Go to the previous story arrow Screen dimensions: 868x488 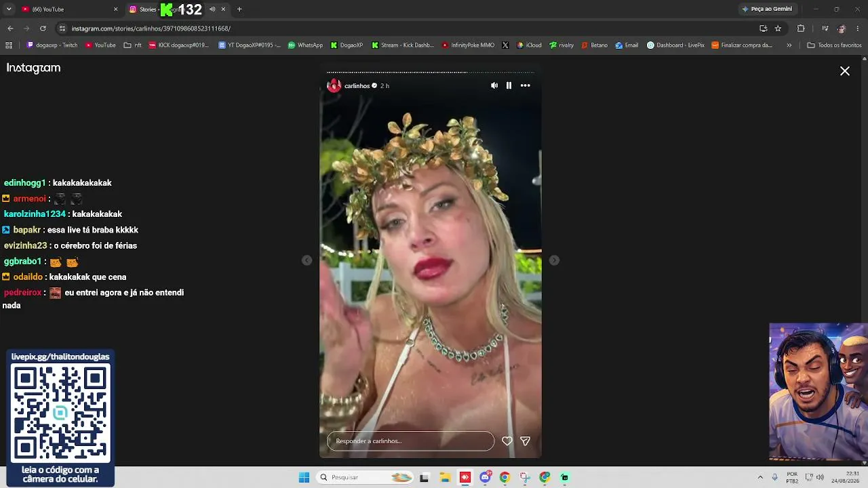click(307, 260)
